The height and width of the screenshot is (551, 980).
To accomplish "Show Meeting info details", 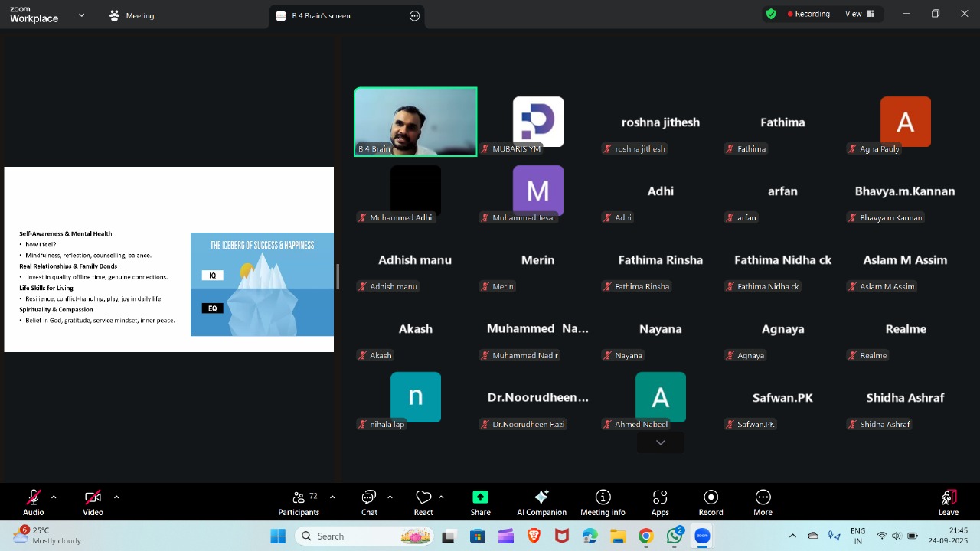I will pos(603,502).
